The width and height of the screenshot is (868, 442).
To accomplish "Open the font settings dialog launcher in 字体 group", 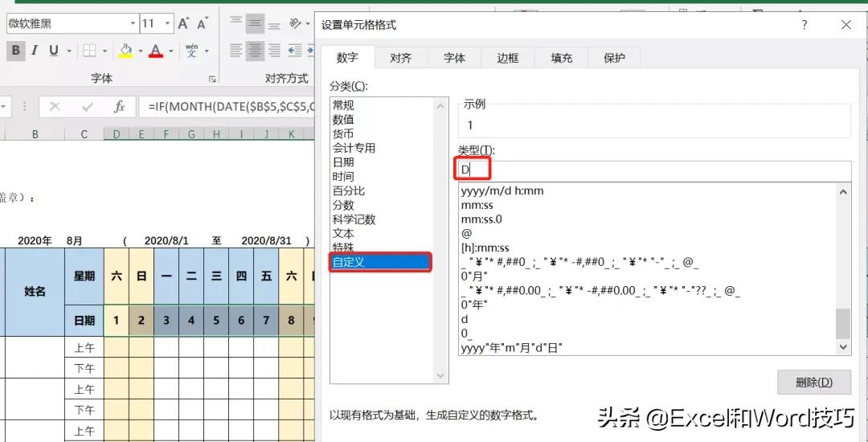I will 212,79.
